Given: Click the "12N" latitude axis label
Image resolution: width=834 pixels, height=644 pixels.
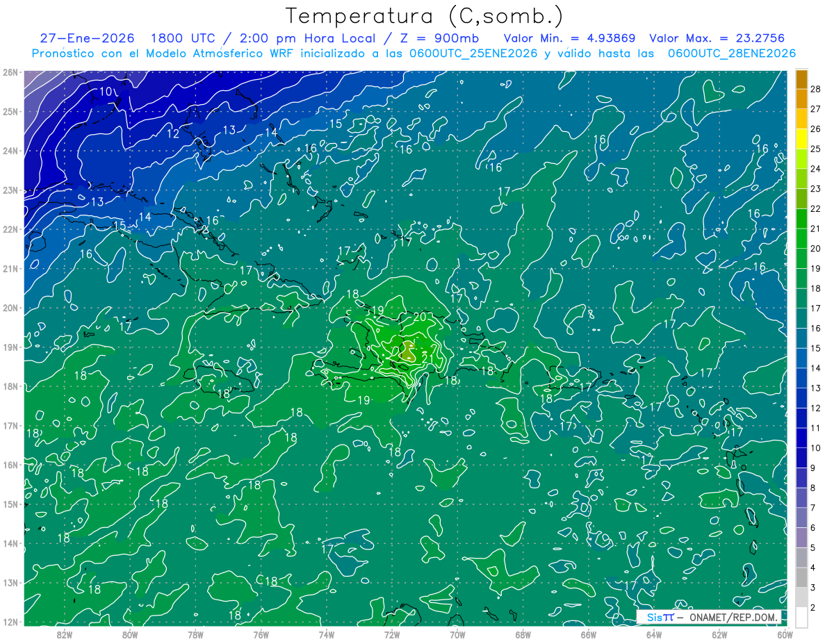Looking at the screenshot, I should [x=10, y=622].
